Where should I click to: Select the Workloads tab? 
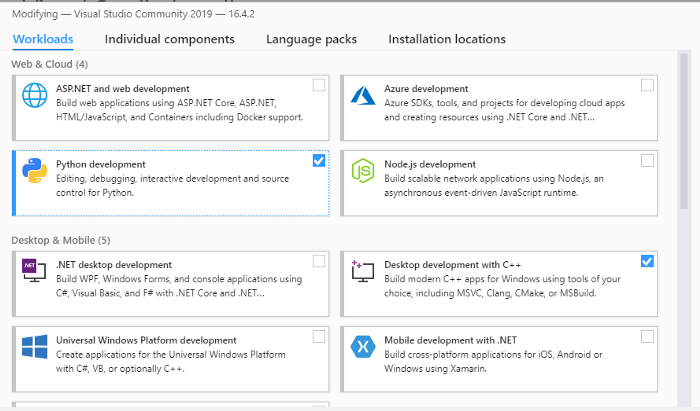pos(42,39)
